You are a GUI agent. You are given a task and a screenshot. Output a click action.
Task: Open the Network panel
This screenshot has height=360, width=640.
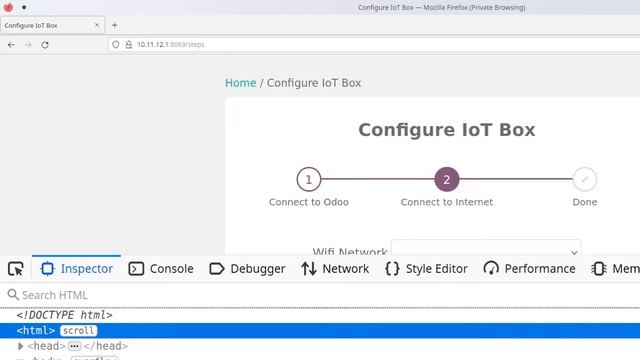pyautogui.click(x=335, y=269)
